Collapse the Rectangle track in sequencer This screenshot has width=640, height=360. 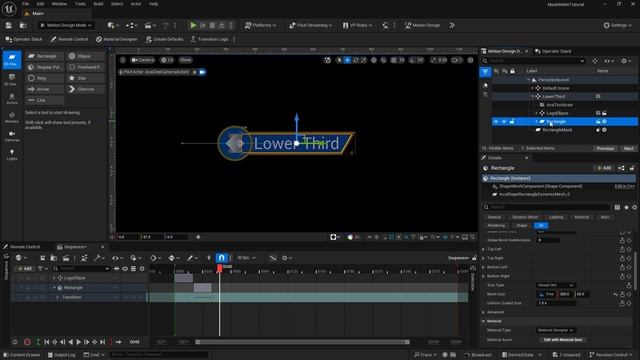tap(54, 288)
